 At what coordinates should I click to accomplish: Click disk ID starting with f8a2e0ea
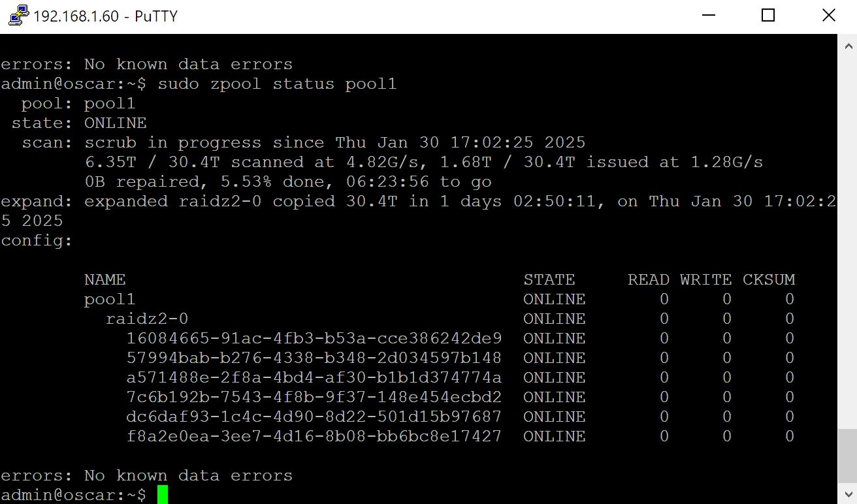pyautogui.click(x=314, y=436)
